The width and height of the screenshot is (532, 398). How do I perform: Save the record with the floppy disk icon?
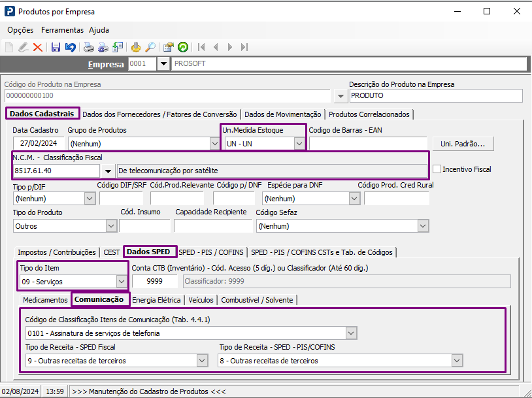tap(56, 47)
